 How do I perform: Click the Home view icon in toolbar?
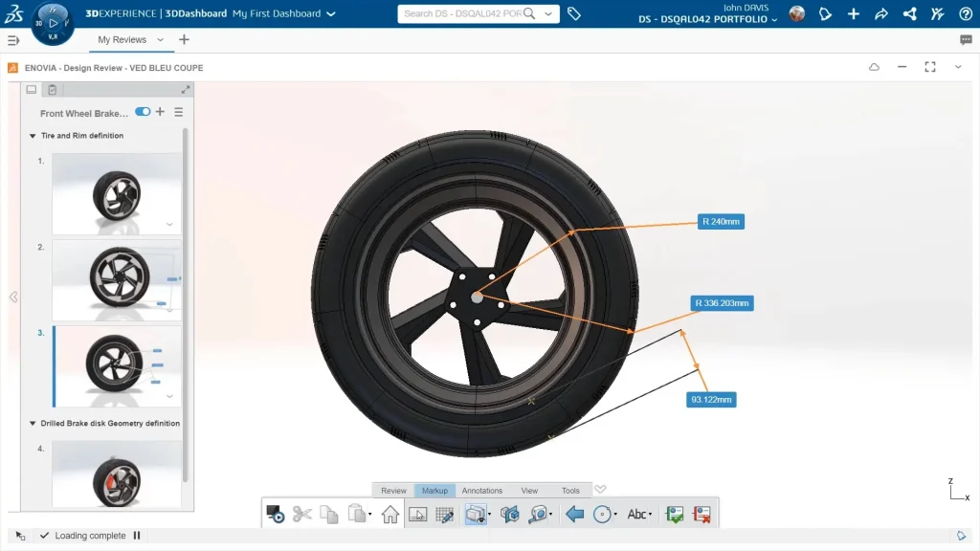point(390,515)
